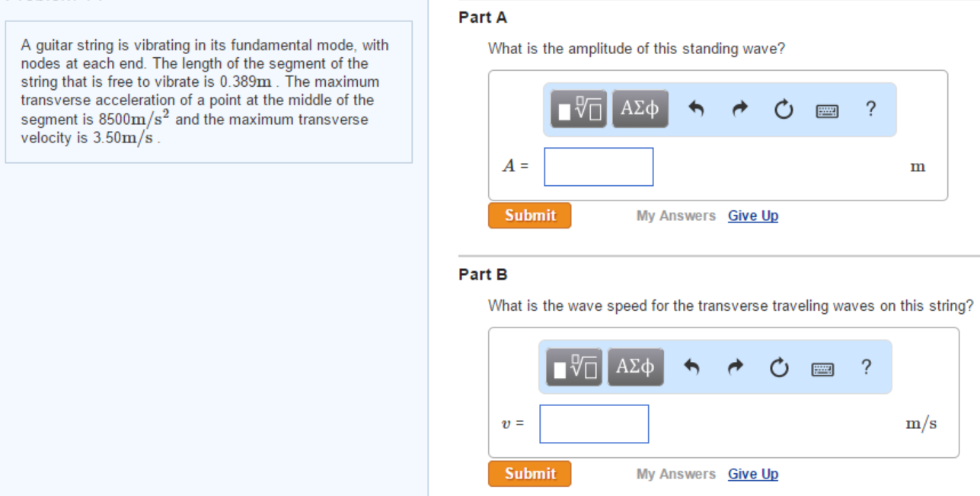
Task: Reset the Part B answer input
Action: pyautogui.click(x=779, y=368)
